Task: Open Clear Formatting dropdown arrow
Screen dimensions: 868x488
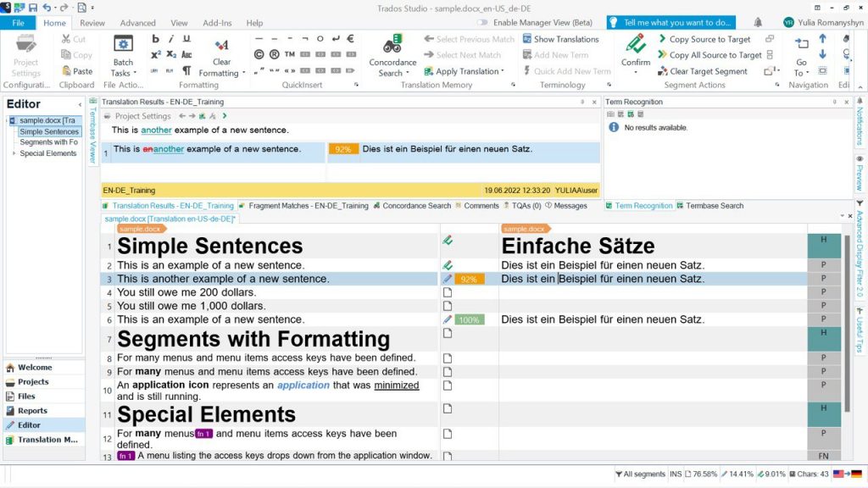Action: coord(243,73)
